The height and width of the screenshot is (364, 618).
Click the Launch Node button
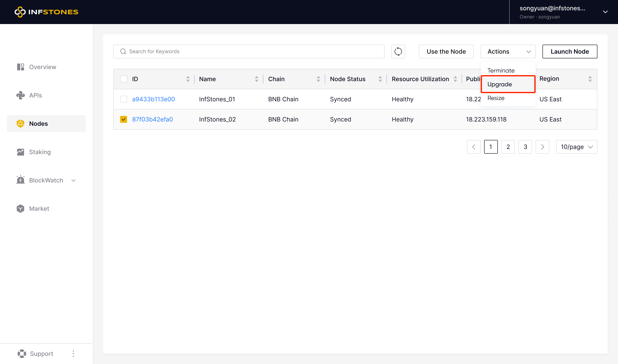[x=570, y=52]
